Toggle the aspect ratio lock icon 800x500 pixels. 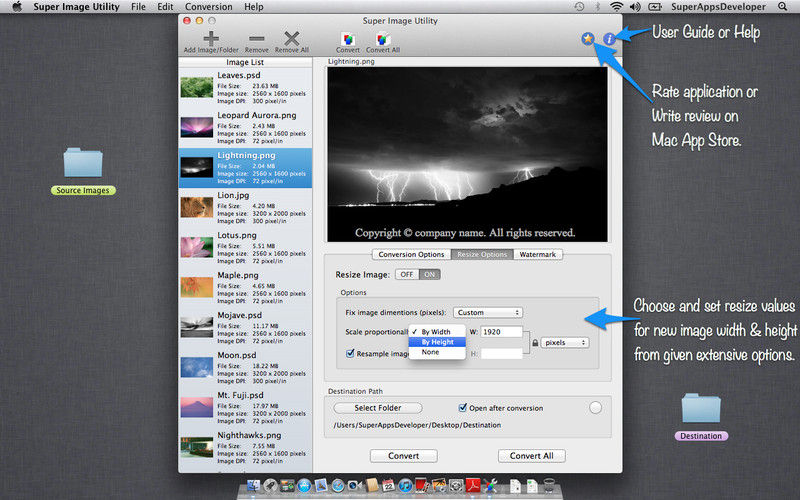pos(535,343)
